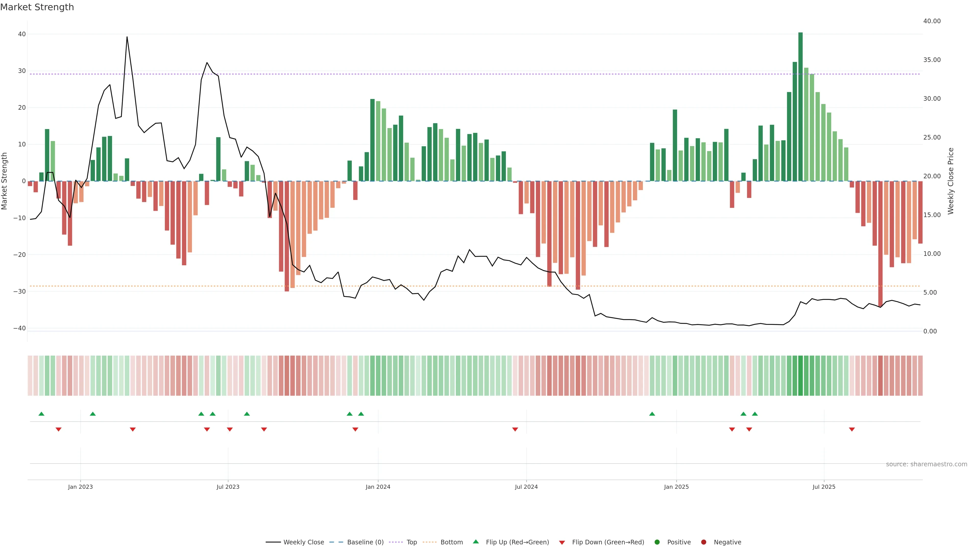Screen dimensions: 980x551
Task: Click the tallest dark green bar above 40
Action: 800,106
